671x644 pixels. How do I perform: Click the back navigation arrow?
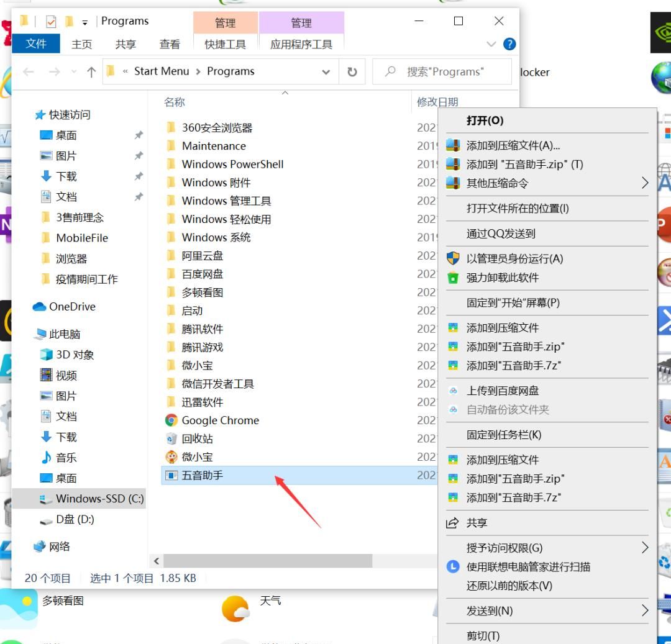tap(29, 72)
